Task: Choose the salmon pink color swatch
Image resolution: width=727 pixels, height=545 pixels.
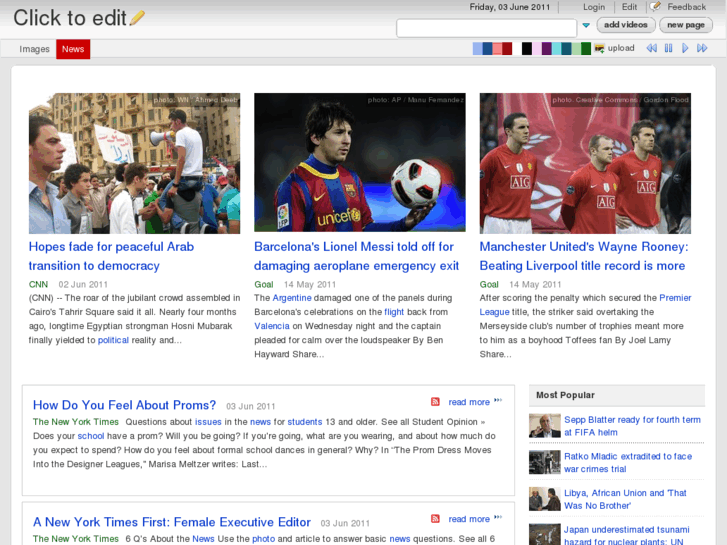Action: (497, 48)
